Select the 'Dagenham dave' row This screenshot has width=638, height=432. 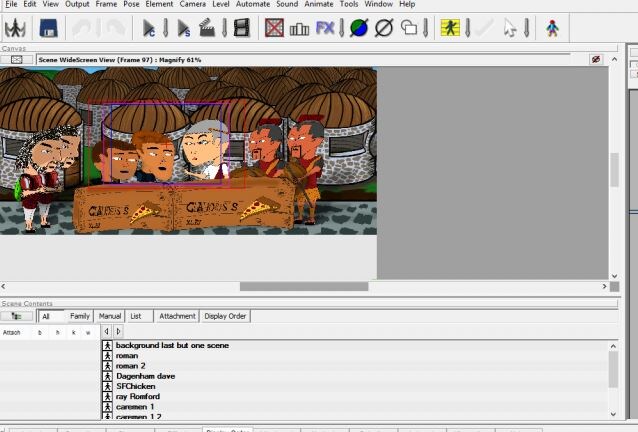355,376
